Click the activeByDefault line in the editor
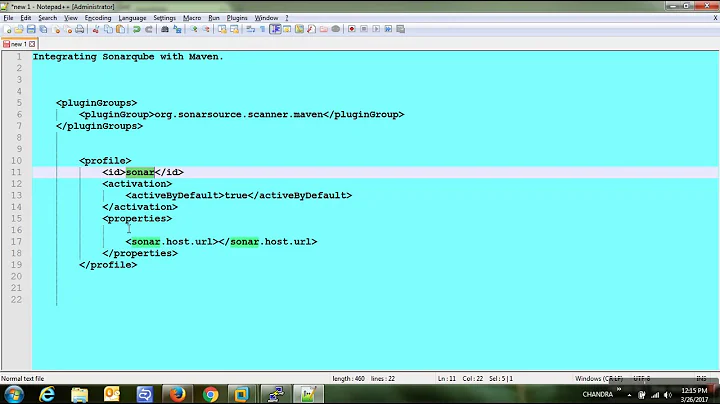Image resolution: width=720 pixels, height=404 pixels. (239, 196)
